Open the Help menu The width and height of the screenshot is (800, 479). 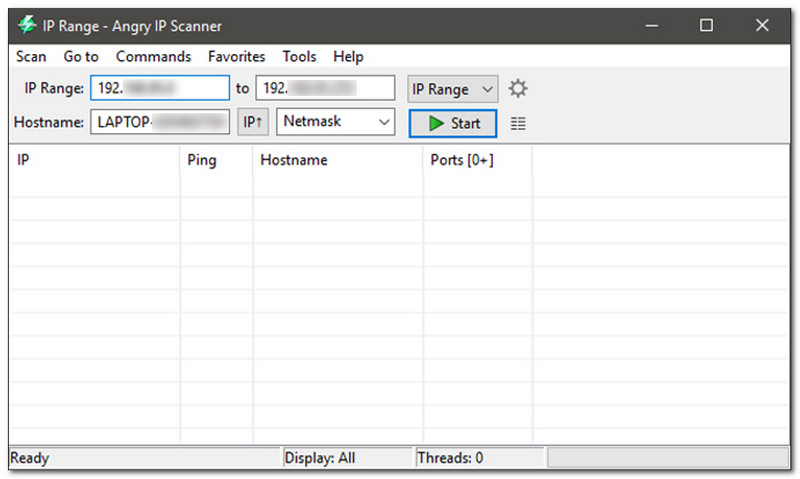[x=348, y=56]
